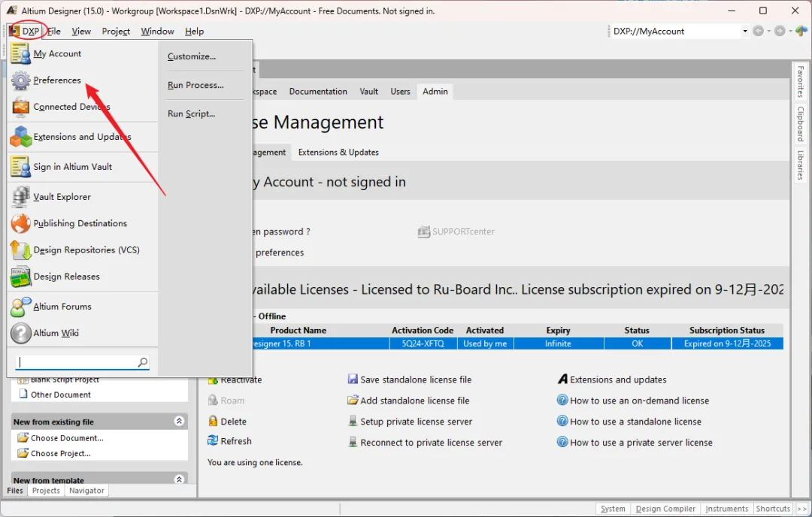The width and height of the screenshot is (812, 517).
Task: Click the Save standalone license file disk icon
Action: pyautogui.click(x=353, y=379)
